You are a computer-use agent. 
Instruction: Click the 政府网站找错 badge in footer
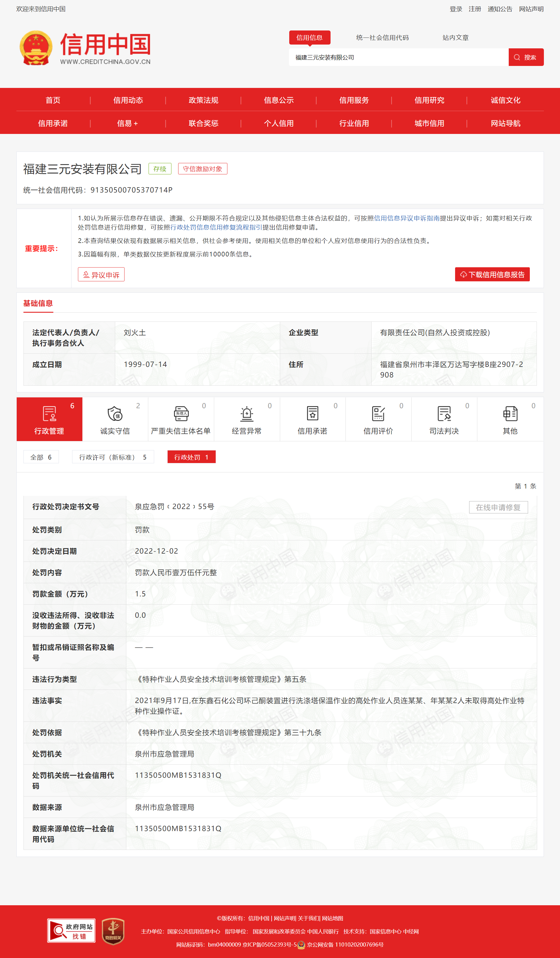click(x=72, y=931)
